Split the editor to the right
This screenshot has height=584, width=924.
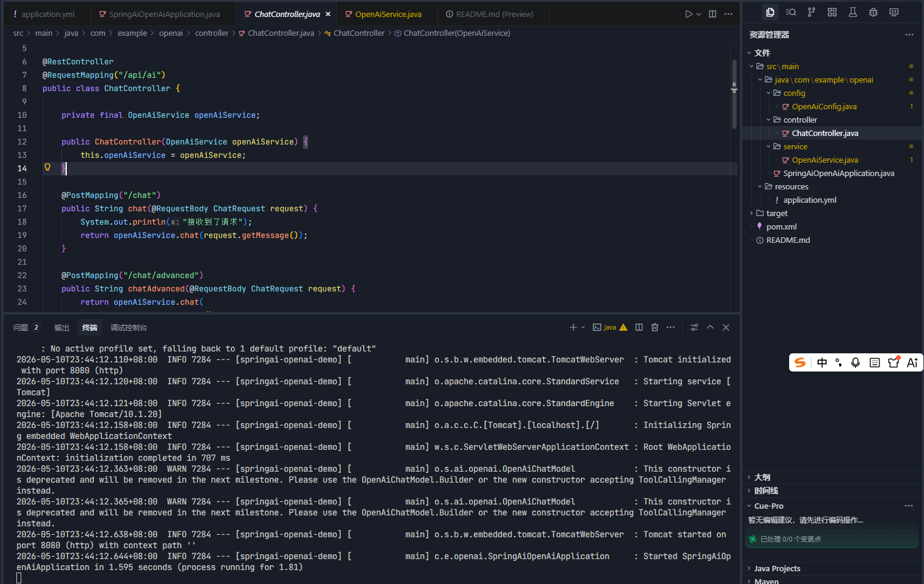[713, 14]
